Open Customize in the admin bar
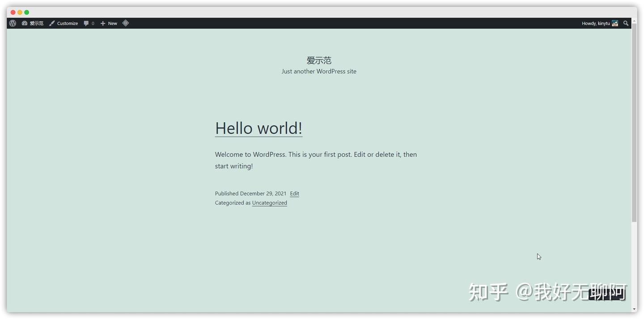 click(64, 23)
